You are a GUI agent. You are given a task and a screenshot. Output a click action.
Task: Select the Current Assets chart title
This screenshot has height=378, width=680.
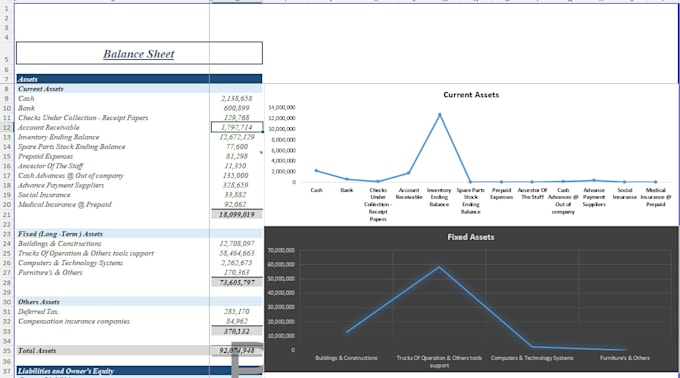point(471,94)
